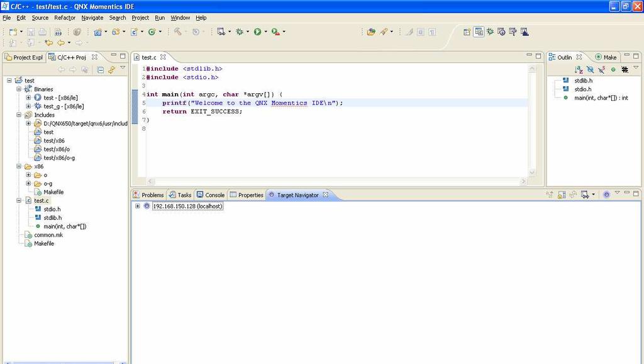Expand the test_g - [x86/le] binary node
The width and height of the screenshot is (644, 364).
coord(28,106)
